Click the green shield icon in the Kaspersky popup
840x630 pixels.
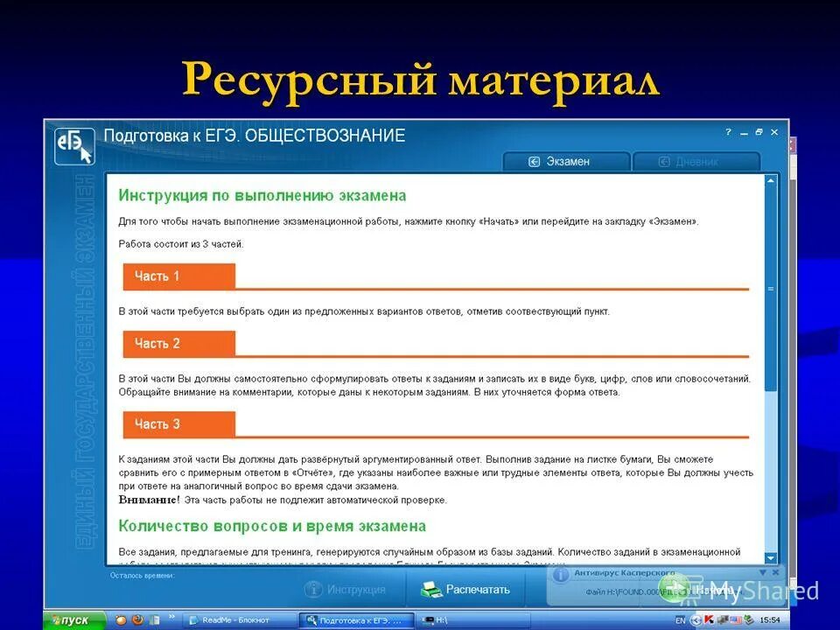point(675,588)
